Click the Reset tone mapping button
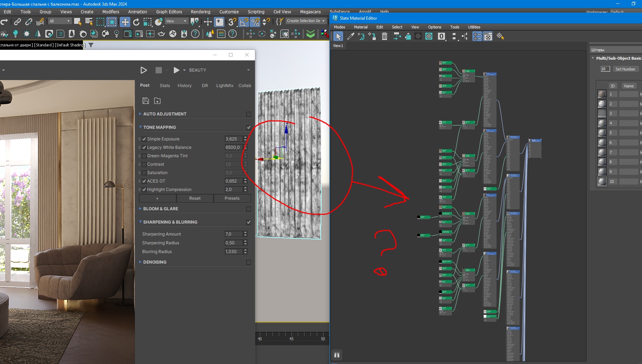Screen dimensions: 642x364 195,198
